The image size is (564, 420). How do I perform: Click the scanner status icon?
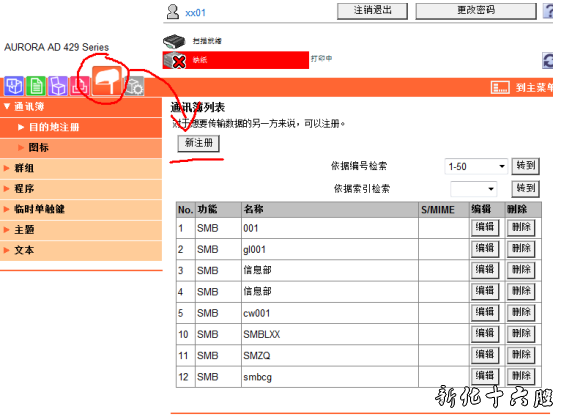(x=174, y=41)
